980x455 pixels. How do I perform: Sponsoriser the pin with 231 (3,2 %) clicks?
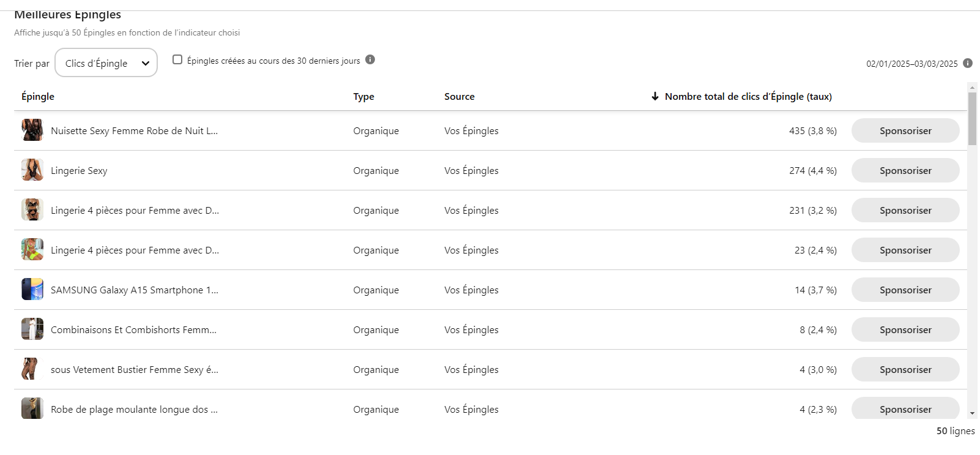coord(905,210)
